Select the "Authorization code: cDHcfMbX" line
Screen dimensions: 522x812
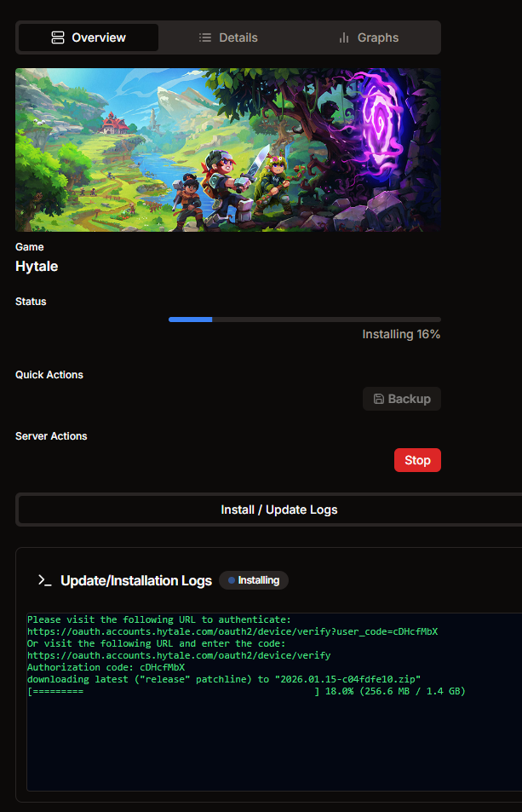pyautogui.click(x=106, y=667)
